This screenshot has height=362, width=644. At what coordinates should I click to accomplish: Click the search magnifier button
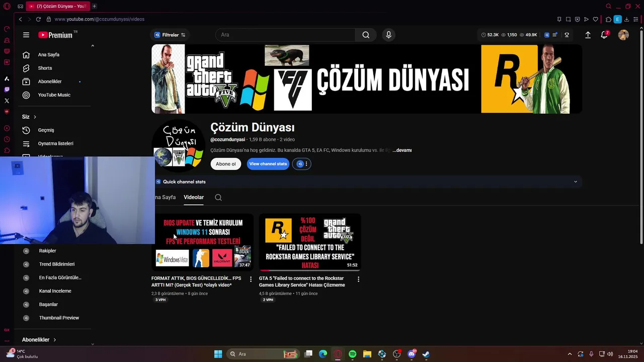click(366, 35)
